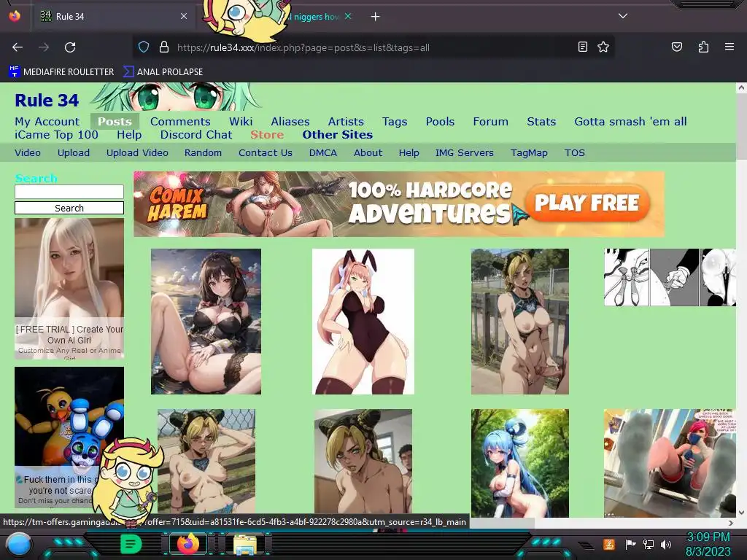
Task: Open the Stats page
Action: 541,122
